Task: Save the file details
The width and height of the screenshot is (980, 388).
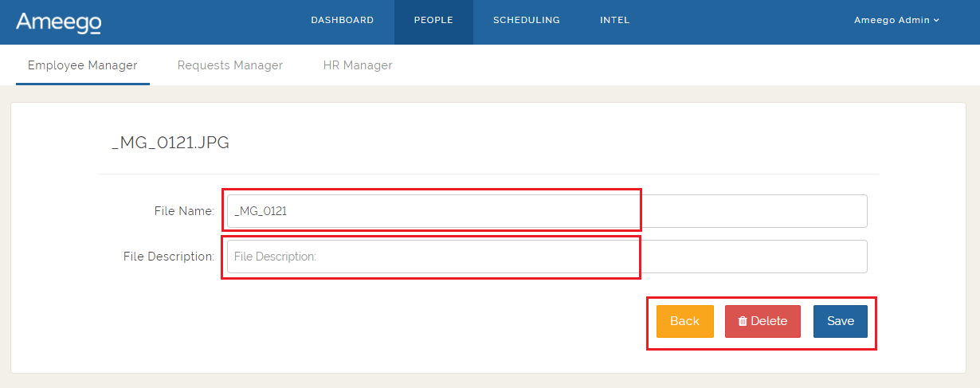Action: tap(840, 321)
